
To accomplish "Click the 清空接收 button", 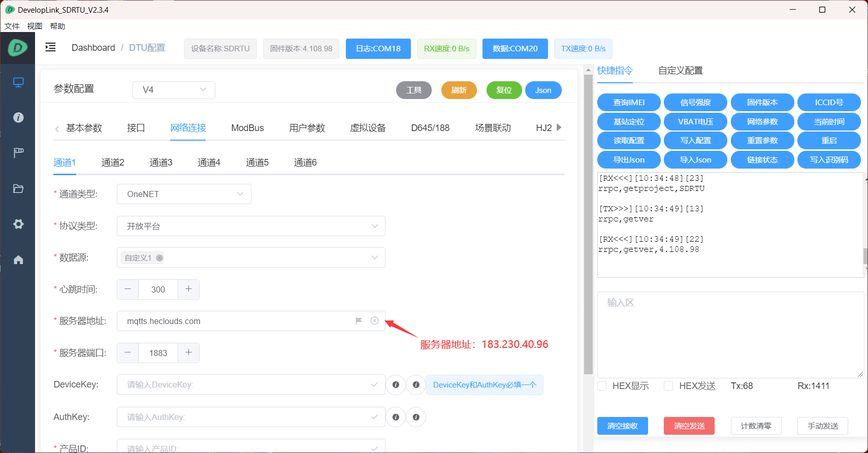I will (x=623, y=426).
